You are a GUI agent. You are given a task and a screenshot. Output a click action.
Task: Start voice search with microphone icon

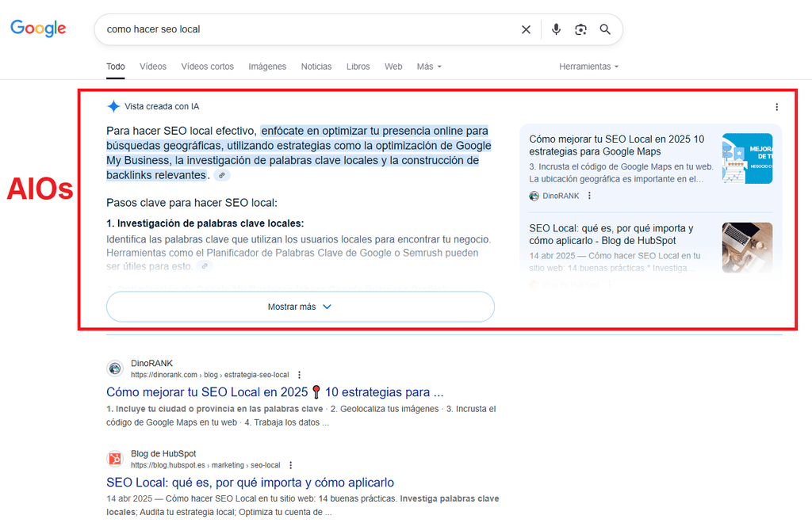[x=556, y=29]
